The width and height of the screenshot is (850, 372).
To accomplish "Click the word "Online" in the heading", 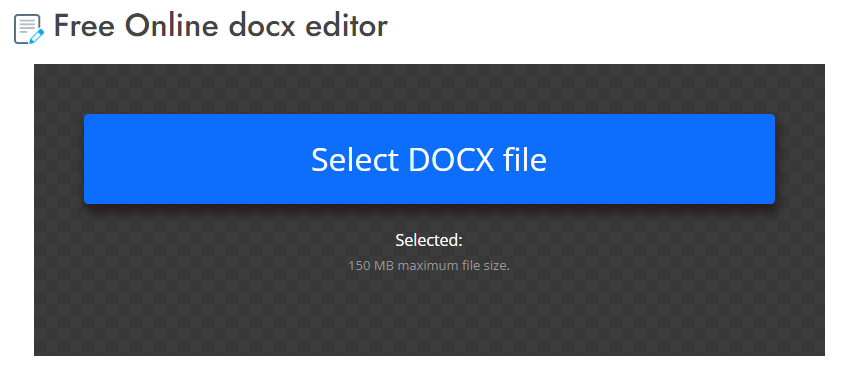I will pos(174,25).
